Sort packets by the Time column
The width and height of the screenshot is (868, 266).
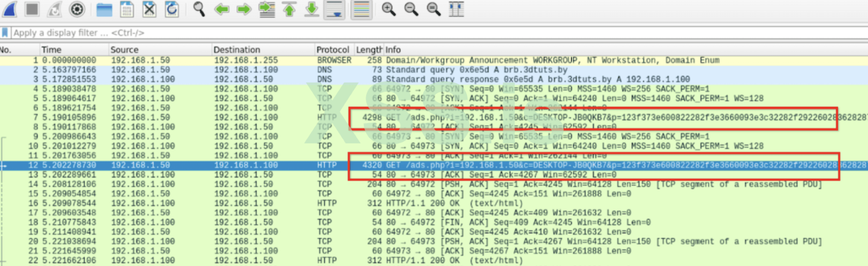coord(74,50)
